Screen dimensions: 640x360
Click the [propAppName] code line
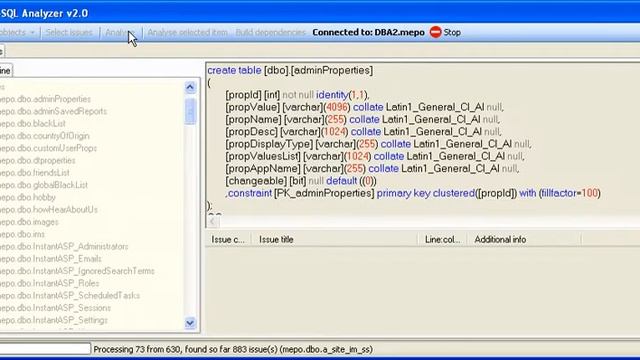click(x=372, y=169)
